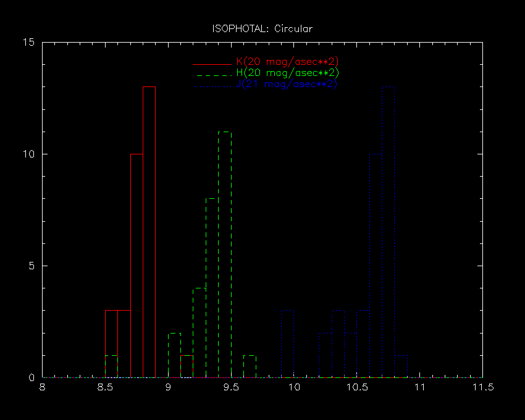The width and height of the screenshot is (525, 420).
Task: Click the plot title 'ISOPHOTAL: Circular'
Action: (262, 29)
